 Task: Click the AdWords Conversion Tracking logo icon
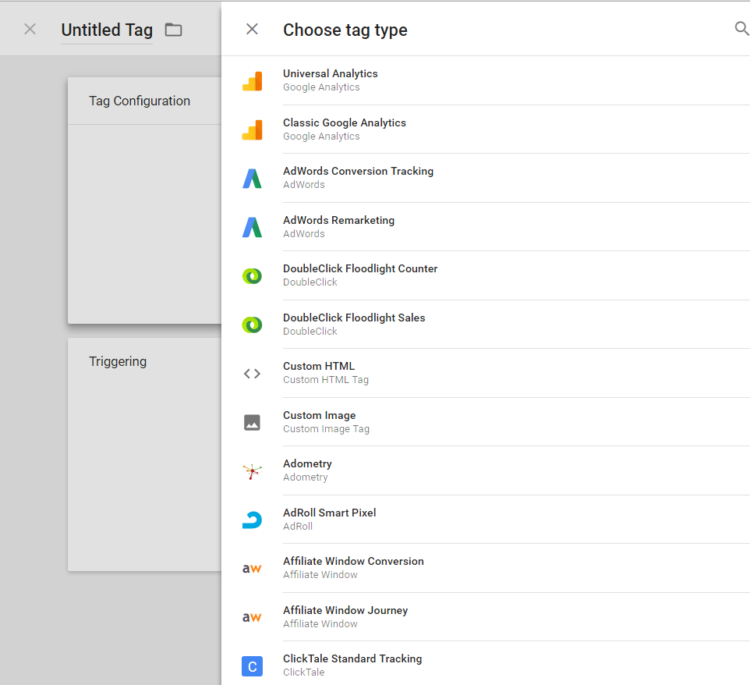(252, 178)
